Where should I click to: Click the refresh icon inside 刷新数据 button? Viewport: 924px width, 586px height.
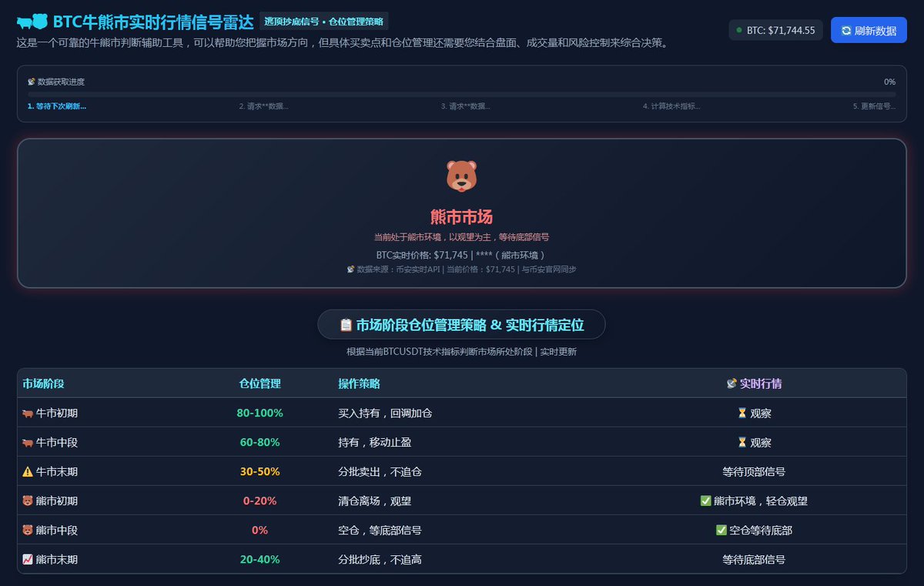coord(846,30)
